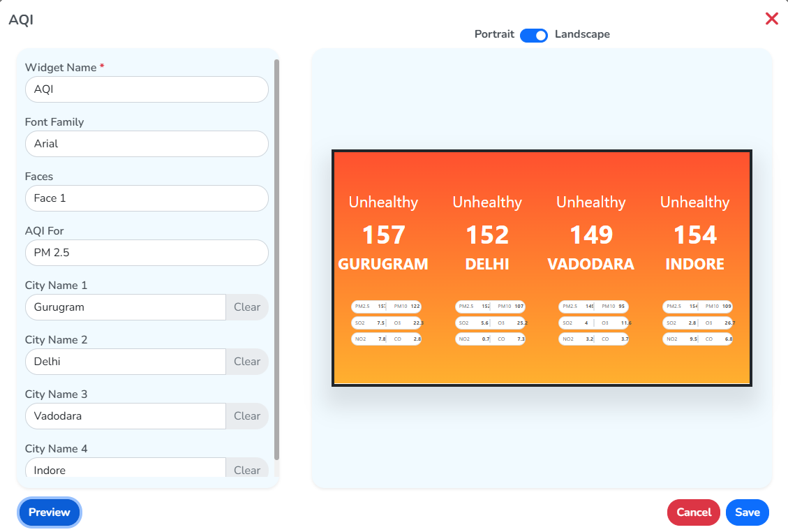Click AQI value 157 in preview
The image size is (788, 532).
[383, 235]
